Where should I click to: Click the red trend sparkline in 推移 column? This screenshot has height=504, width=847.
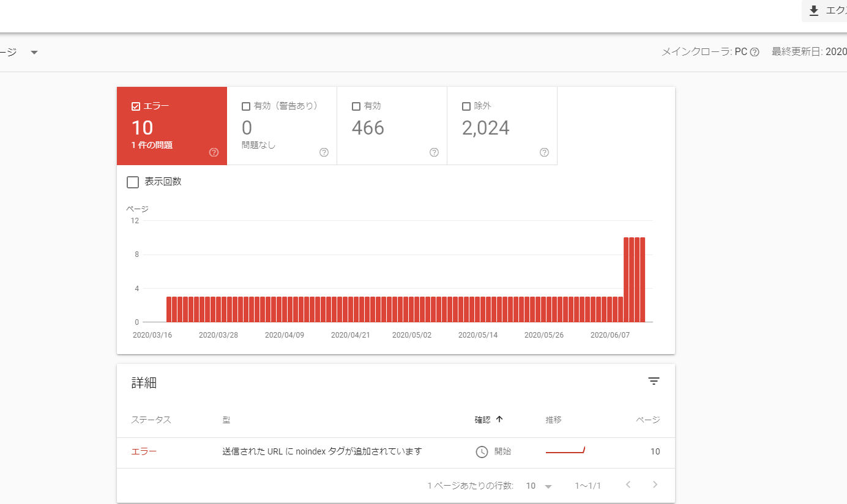[x=565, y=451]
